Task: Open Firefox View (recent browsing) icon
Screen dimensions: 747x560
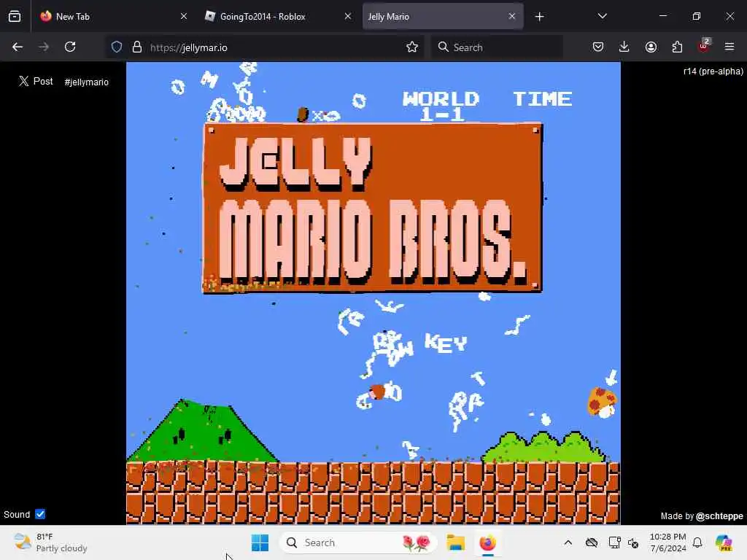Action: [15, 17]
